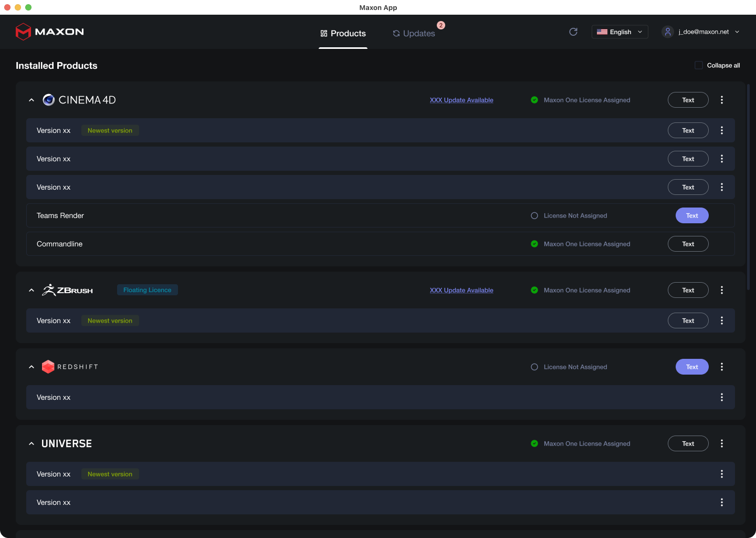Click green license check icon for Universe
The width and height of the screenshot is (756, 538).
pos(534,443)
